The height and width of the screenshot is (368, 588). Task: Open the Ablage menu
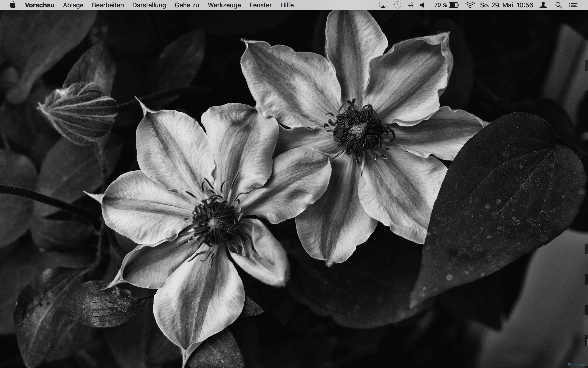pos(73,5)
